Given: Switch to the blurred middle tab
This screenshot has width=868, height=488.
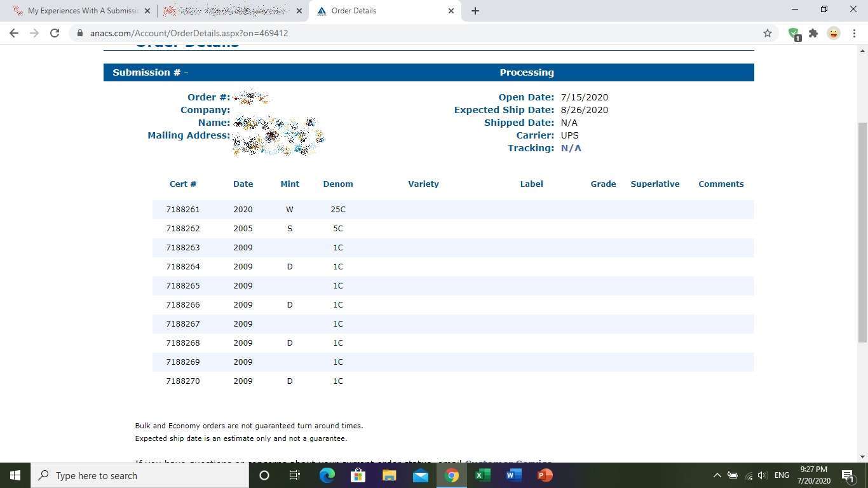Looking at the screenshot, I should pos(233,11).
